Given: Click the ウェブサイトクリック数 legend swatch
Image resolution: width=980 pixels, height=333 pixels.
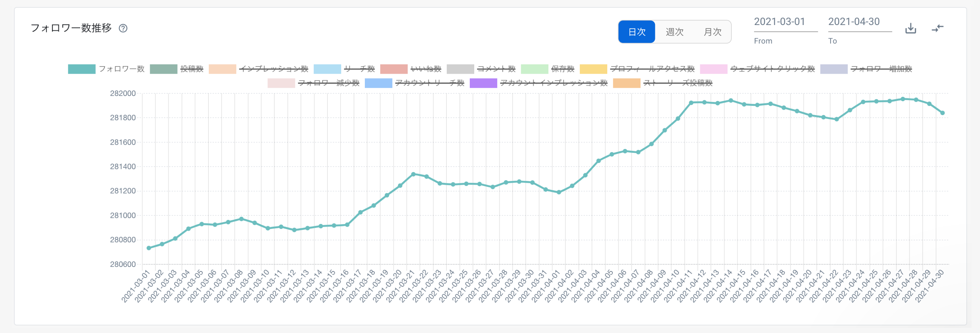Looking at the screenshot, I should 713,69.
